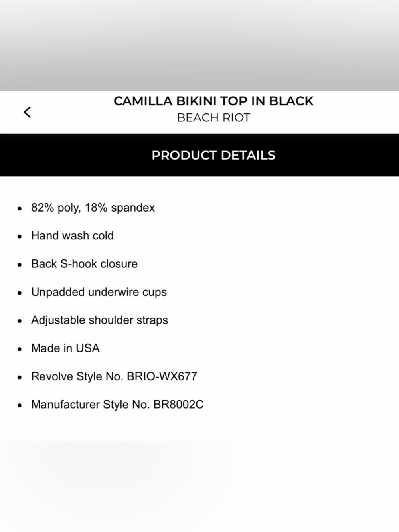Open the Beach Riot brand link
Image resolution: width=399 pixels, height=532 pixels.
[x=213, y=118]
